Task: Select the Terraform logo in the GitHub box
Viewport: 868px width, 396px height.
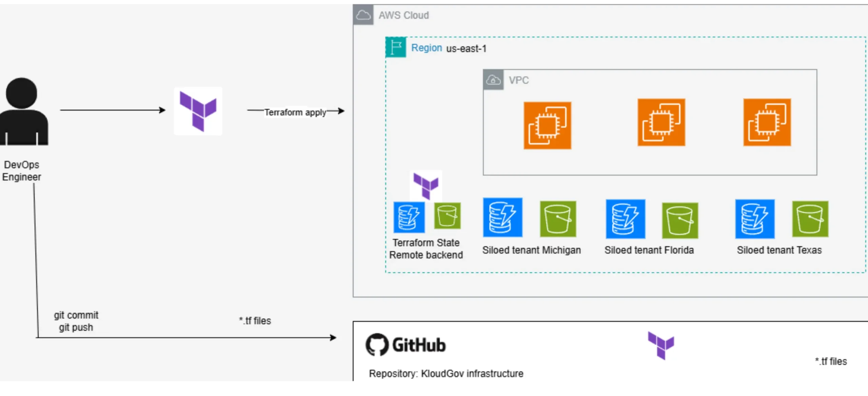Action: click(x=661, y=346)
